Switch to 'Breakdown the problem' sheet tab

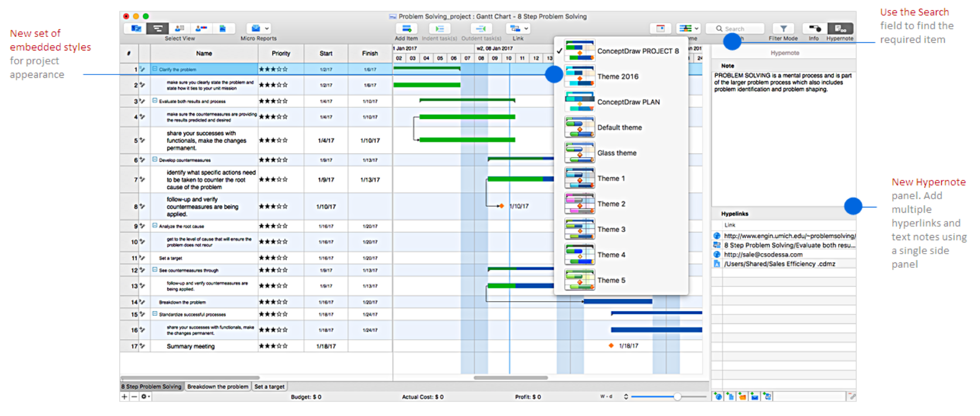tap(218, 387)
